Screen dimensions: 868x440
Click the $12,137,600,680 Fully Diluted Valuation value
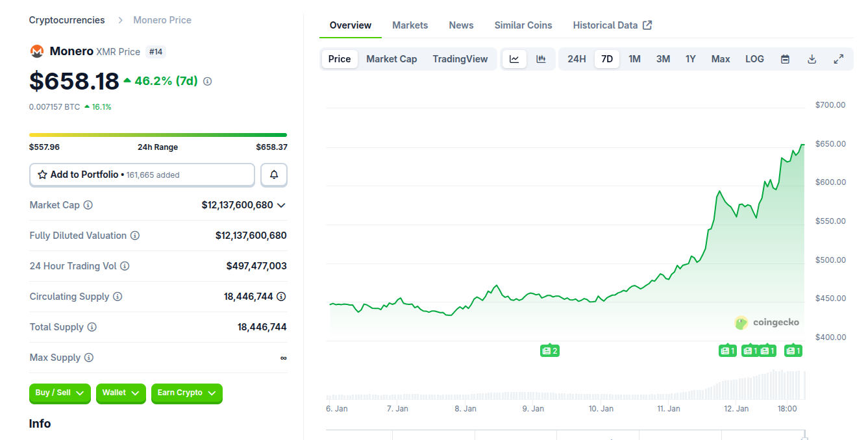tap(251, 236)
